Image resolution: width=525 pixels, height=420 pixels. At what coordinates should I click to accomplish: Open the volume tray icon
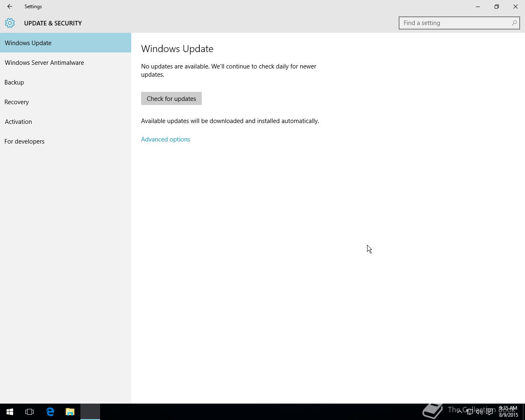[479, 412]
